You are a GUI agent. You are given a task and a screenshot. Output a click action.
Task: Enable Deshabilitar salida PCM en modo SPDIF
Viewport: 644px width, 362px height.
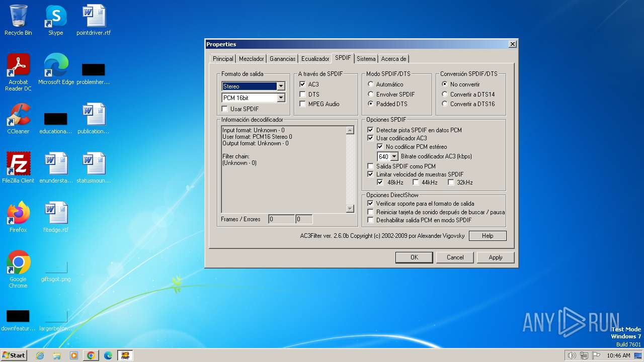coord(371,220)
